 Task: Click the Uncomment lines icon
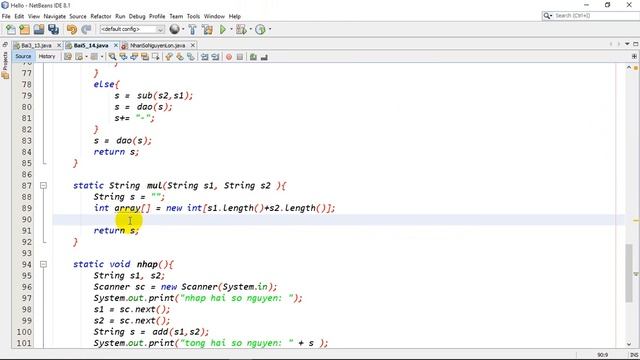[x=264, y=57]
